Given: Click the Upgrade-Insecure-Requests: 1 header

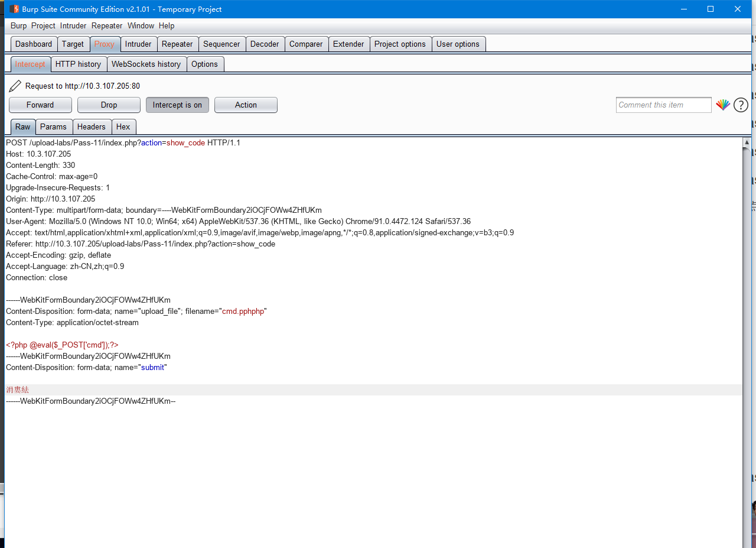Looking at the screenshot, I should [x=58, y=188].
